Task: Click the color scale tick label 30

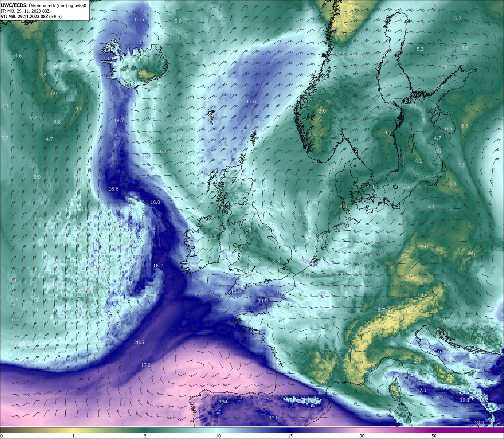Action: [x=362, y=436]
